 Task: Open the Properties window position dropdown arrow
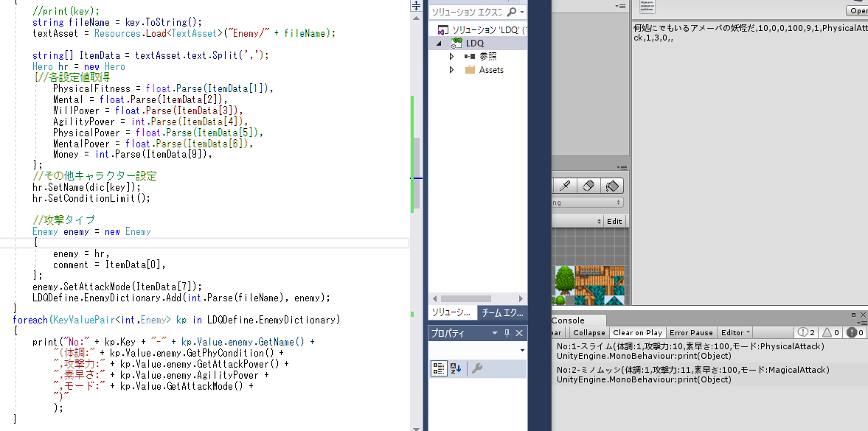[495, 333]
